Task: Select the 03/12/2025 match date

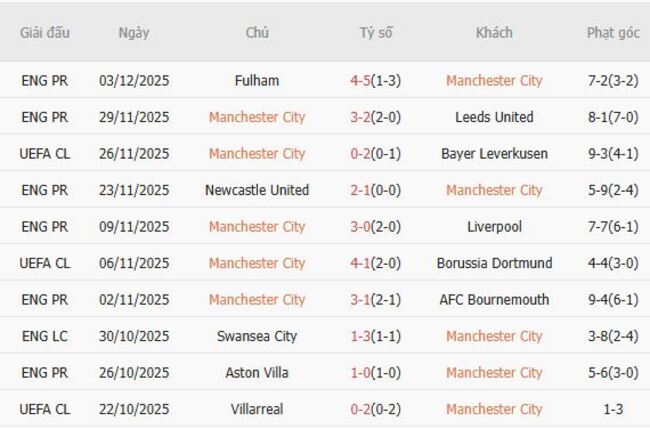Action: pos(133,81)
